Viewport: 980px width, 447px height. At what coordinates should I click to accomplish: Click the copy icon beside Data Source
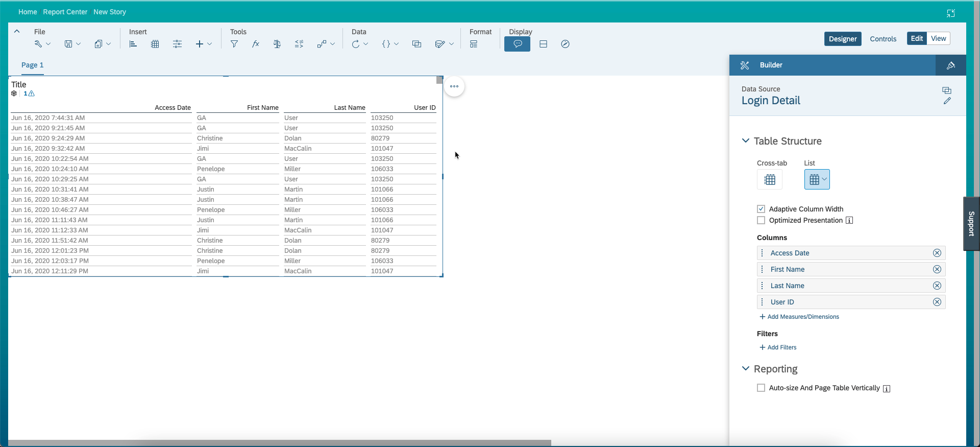coord(947,90)
